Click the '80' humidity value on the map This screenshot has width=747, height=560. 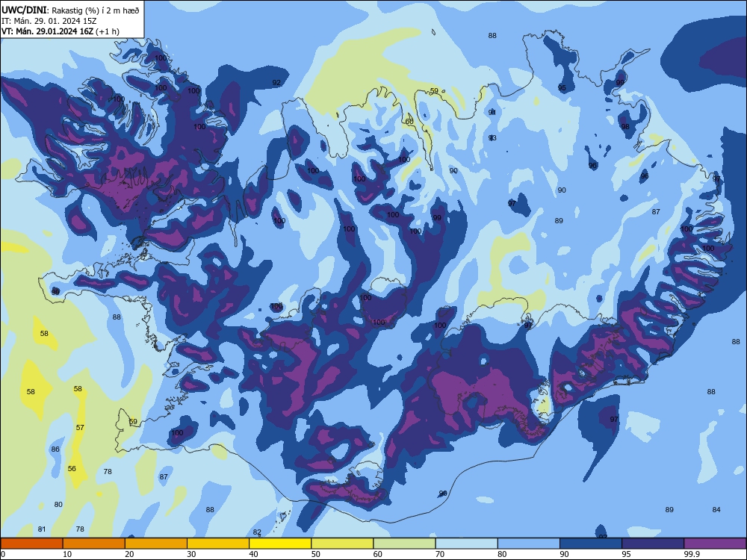(x=58, y=504)
